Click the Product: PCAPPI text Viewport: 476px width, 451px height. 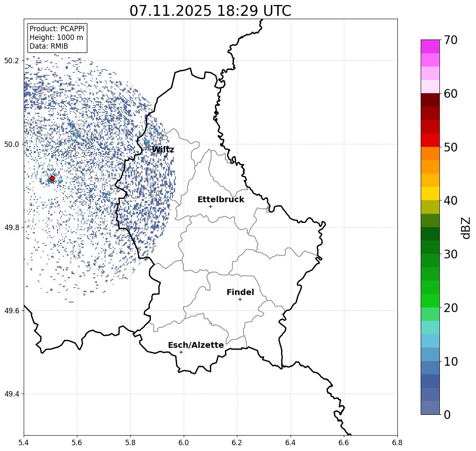[57, 29]
